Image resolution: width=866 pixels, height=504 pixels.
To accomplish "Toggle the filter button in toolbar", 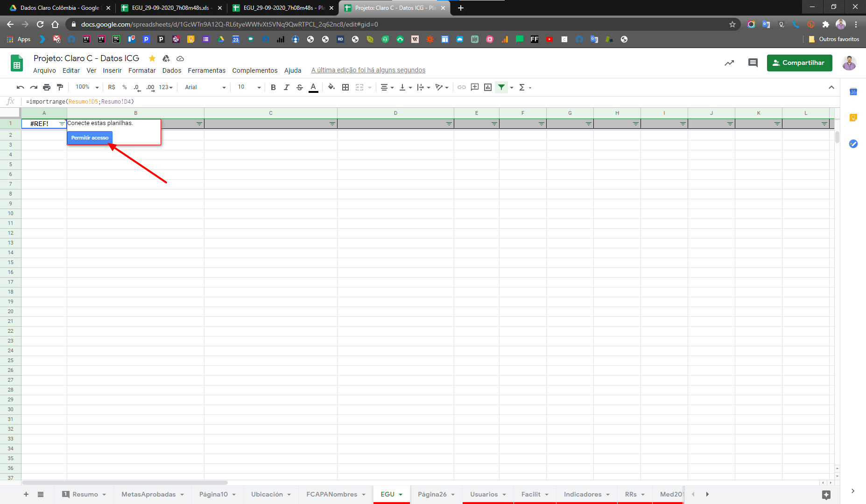I will [x=501, y=87].
